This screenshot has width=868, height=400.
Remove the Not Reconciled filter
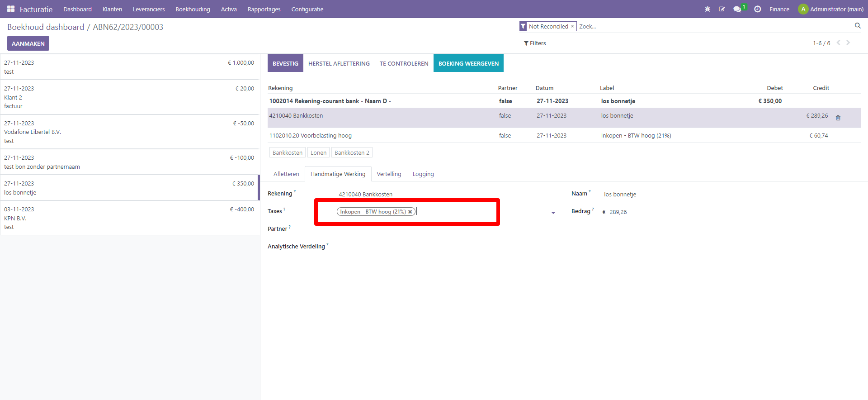tap(572, 26)
